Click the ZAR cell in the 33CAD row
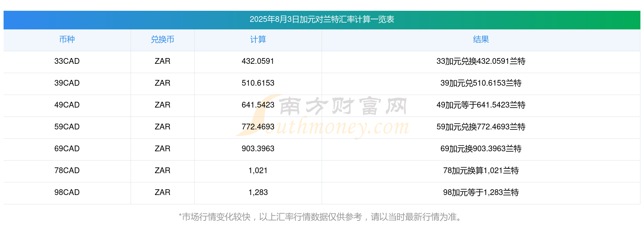The width and height of the screenshot is (644, 233). coord(162,61)
